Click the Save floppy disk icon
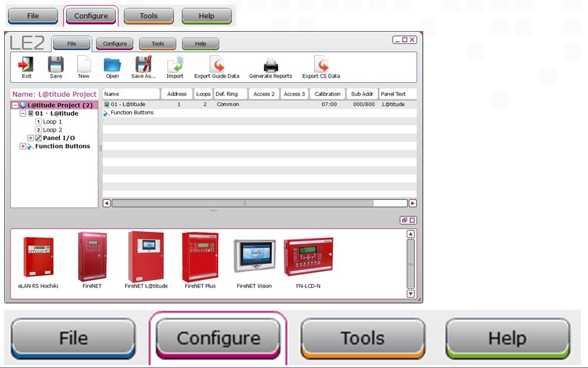This screenshot has width=588, height=368. (x=55, y=64)
